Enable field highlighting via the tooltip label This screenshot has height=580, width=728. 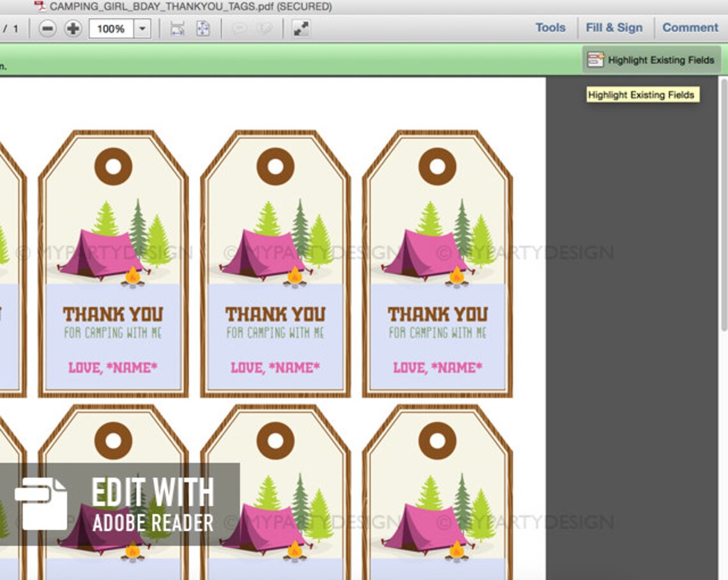(642, 95)
